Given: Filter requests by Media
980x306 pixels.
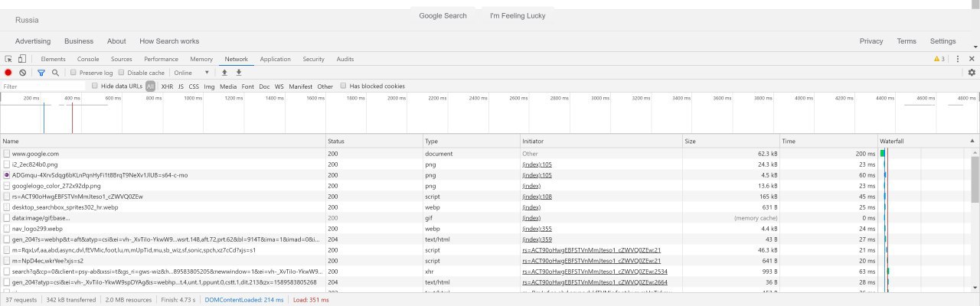Looking at the screenshot, I should [x=228, y=86].
